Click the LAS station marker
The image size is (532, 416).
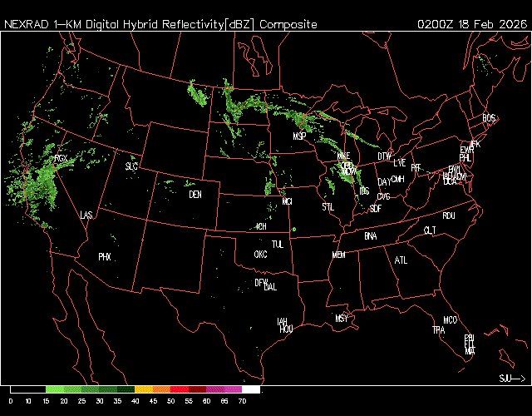pos(86,215)
